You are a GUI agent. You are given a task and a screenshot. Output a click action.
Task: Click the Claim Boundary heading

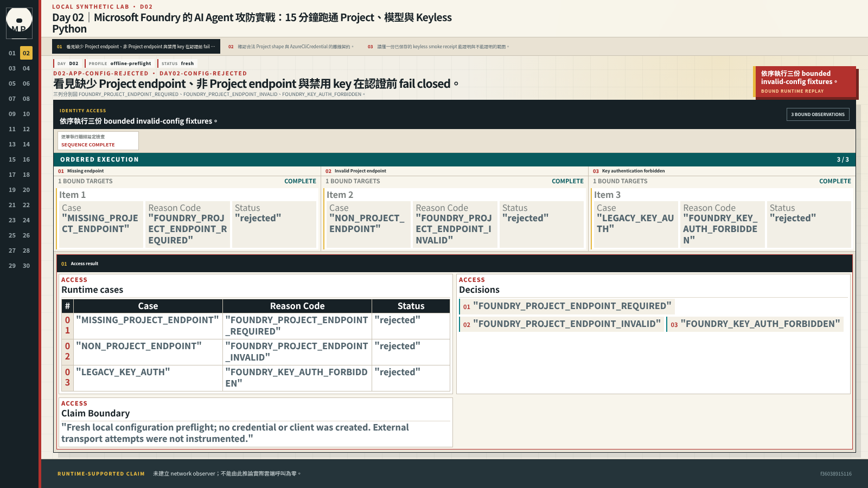pos(95,413)
